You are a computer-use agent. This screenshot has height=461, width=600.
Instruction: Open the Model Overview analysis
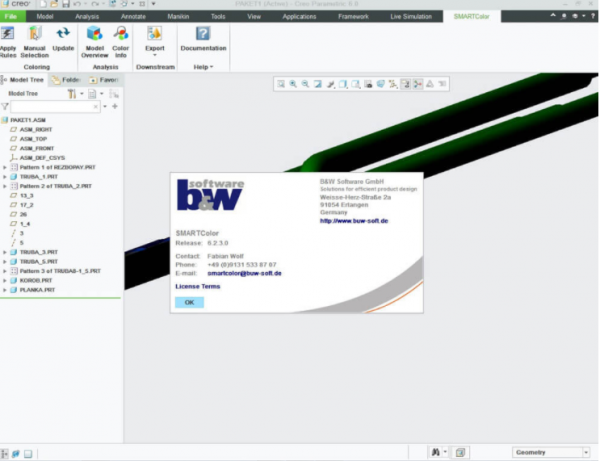click(95, 34)
